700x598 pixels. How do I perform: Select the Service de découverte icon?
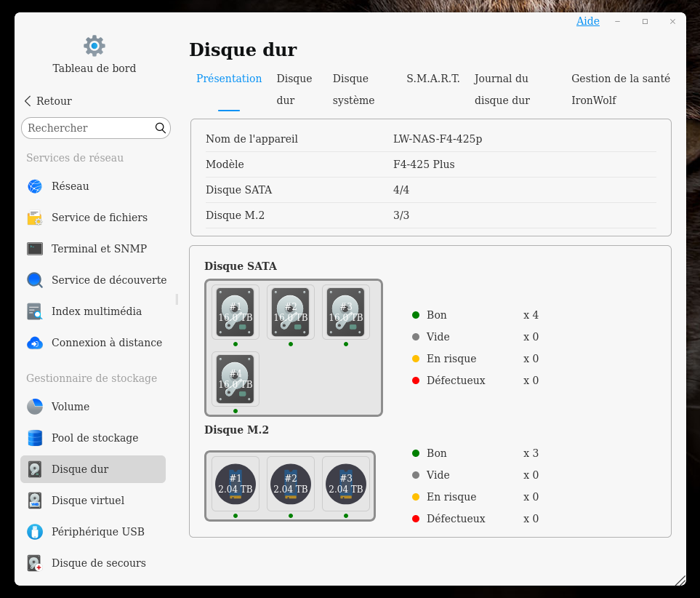(x=35, y=280)
